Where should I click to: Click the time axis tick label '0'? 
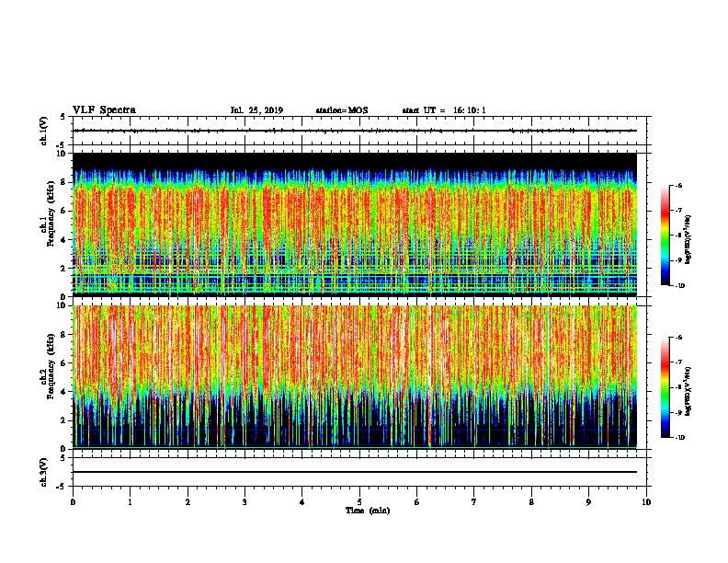coord(73,502)
